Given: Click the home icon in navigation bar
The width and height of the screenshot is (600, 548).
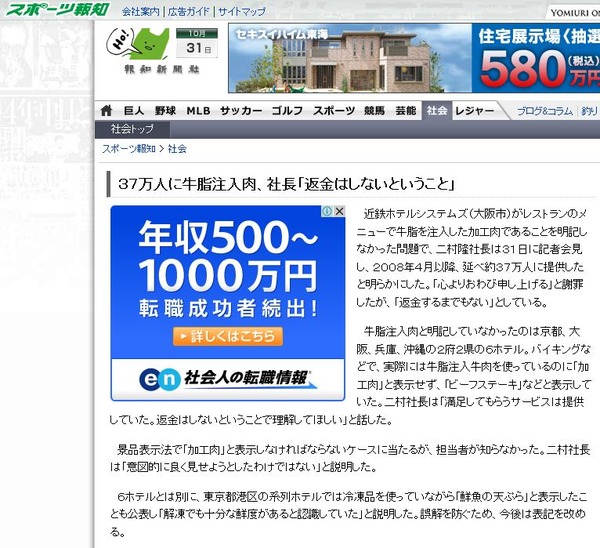Looking at the screenshot, I should [106, 111].
